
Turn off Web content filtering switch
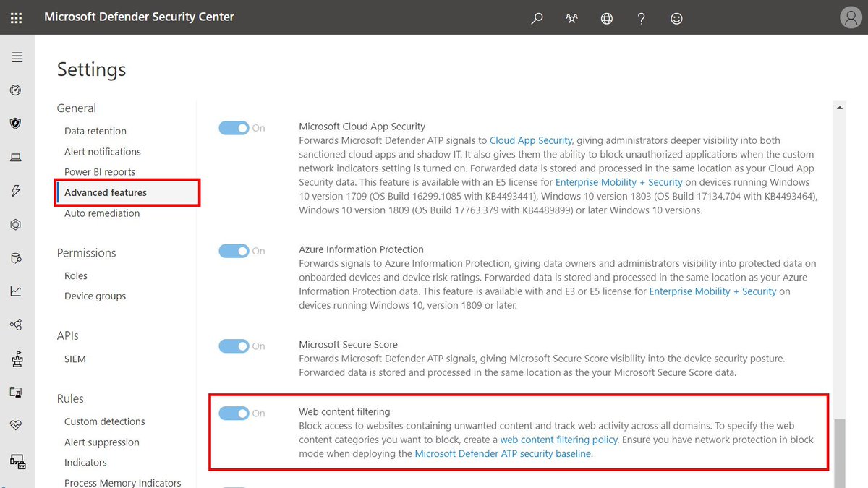point(234,414)
